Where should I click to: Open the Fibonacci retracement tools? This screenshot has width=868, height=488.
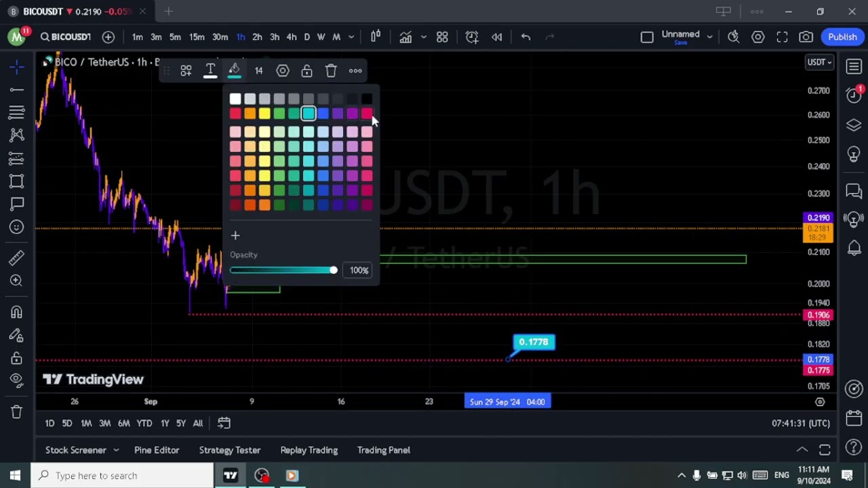17,112
